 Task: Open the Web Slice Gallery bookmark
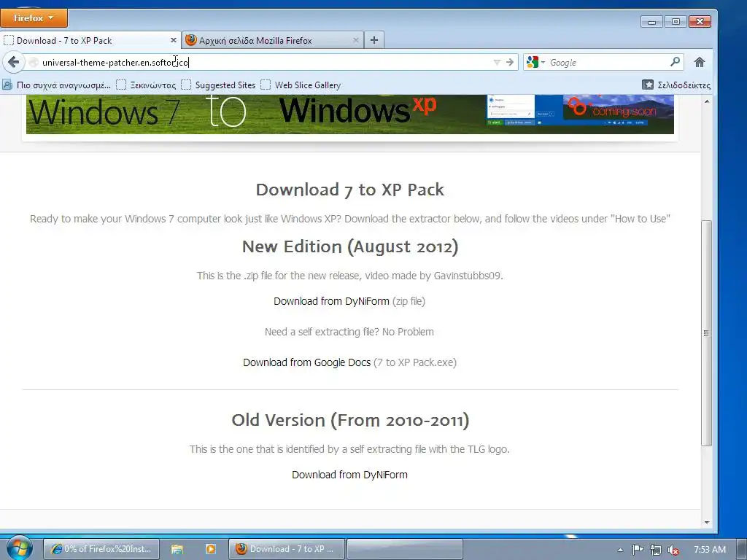pyautogui.click(x=301, y=85)
